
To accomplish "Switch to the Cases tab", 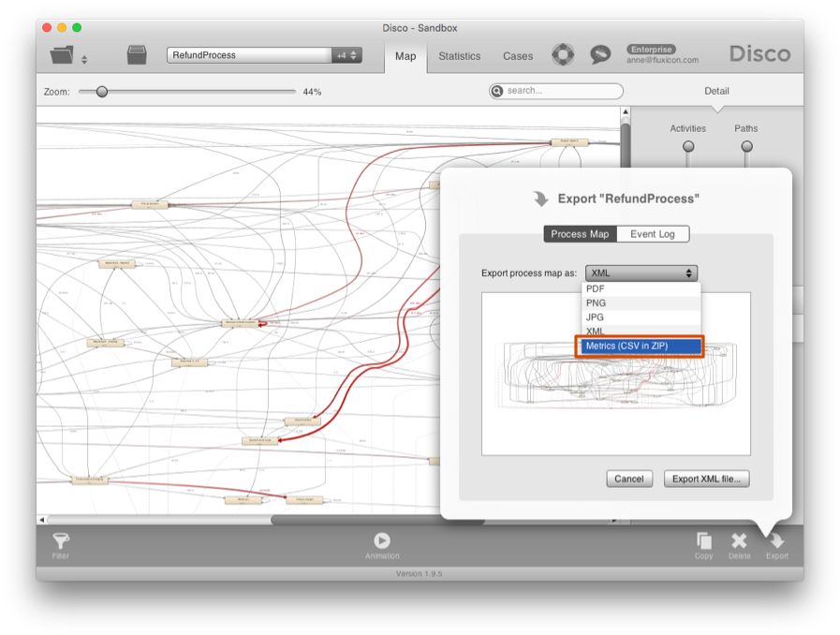I will (518, 56).
